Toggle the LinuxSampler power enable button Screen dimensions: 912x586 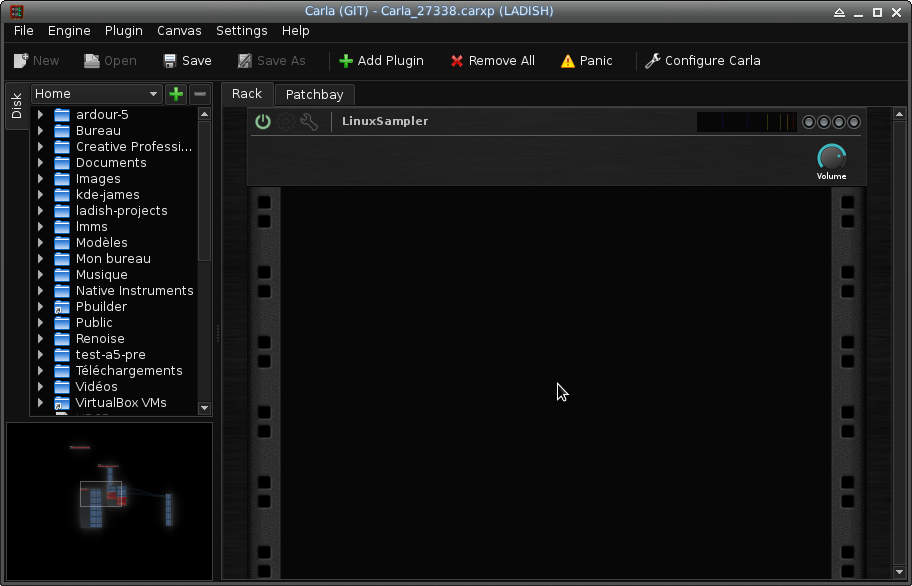263,122
